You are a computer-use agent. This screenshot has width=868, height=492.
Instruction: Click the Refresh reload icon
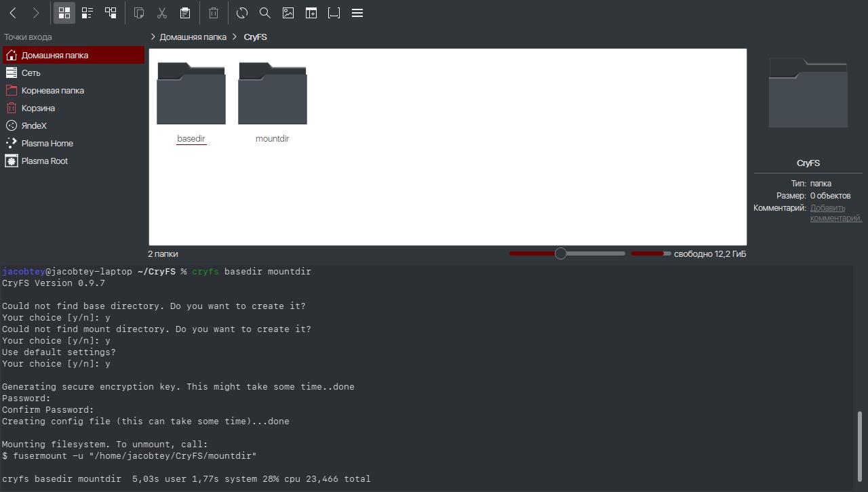click(x=242, y=13)
